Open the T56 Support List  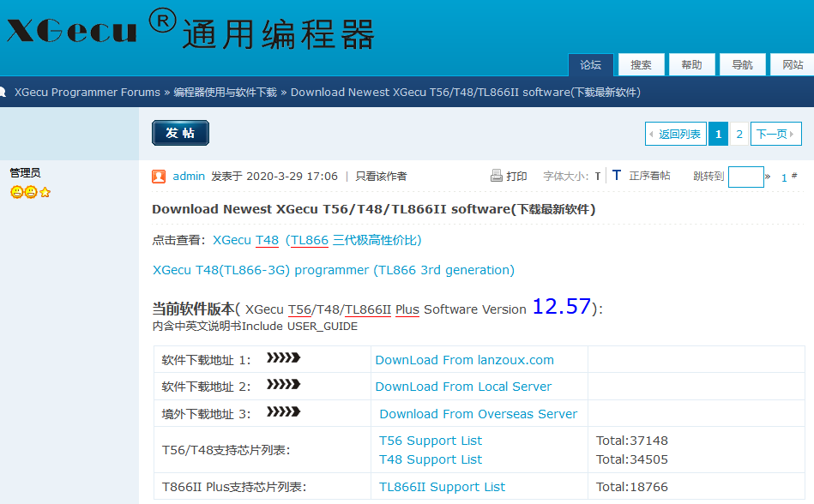431,441
